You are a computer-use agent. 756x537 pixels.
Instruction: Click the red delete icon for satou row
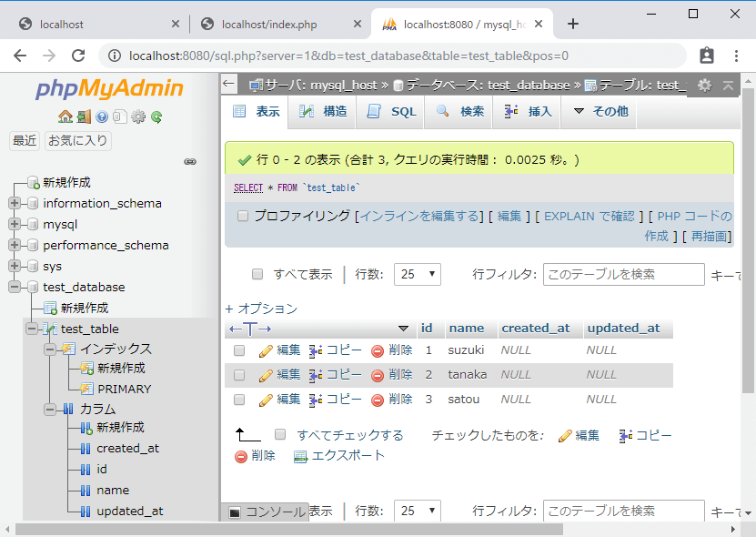(378, 400)
